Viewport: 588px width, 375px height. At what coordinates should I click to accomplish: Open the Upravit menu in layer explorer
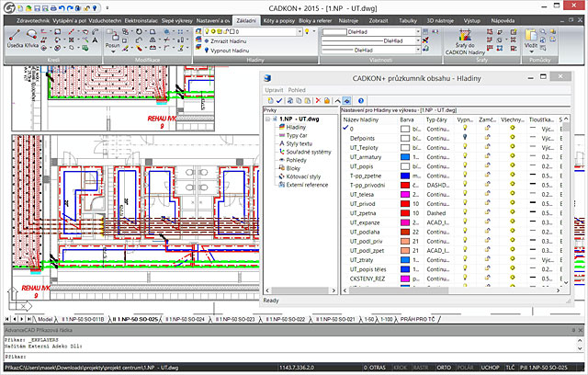[x=275, y=90]
